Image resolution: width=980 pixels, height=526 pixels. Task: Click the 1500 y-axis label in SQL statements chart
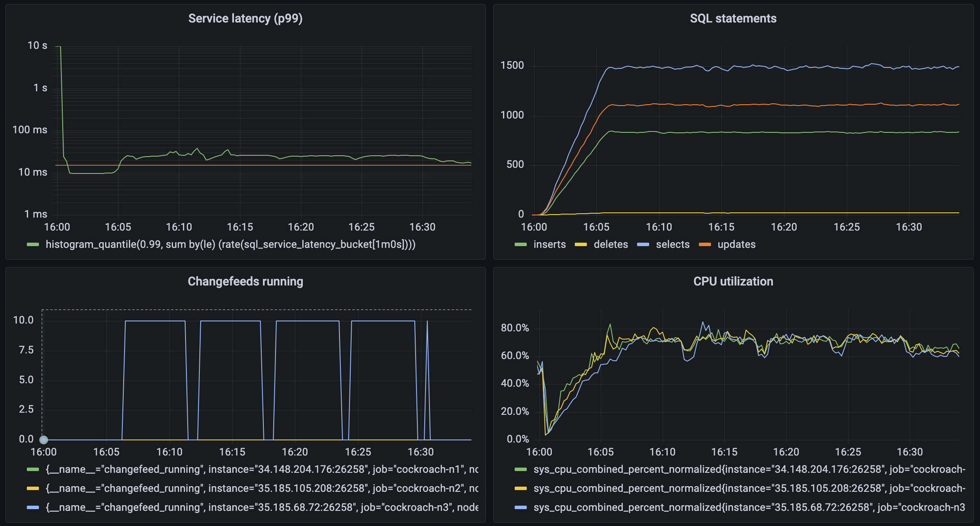[512, 65]
